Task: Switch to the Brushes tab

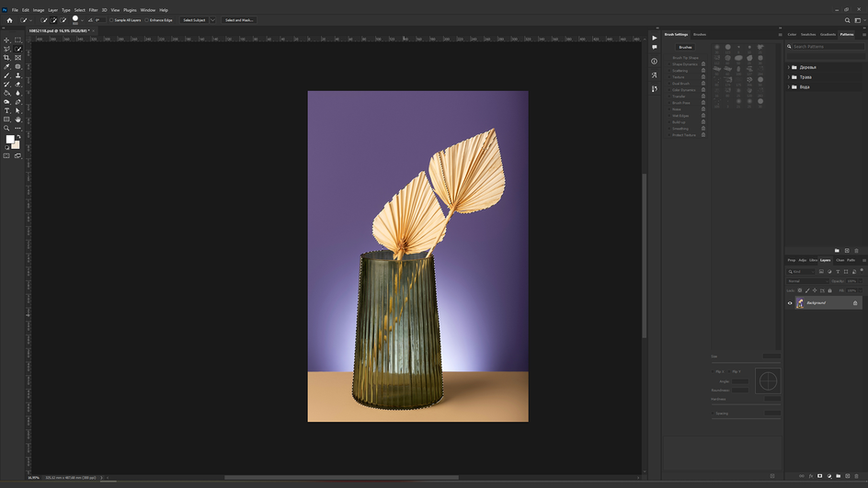Action: click(x=700, y=34)
